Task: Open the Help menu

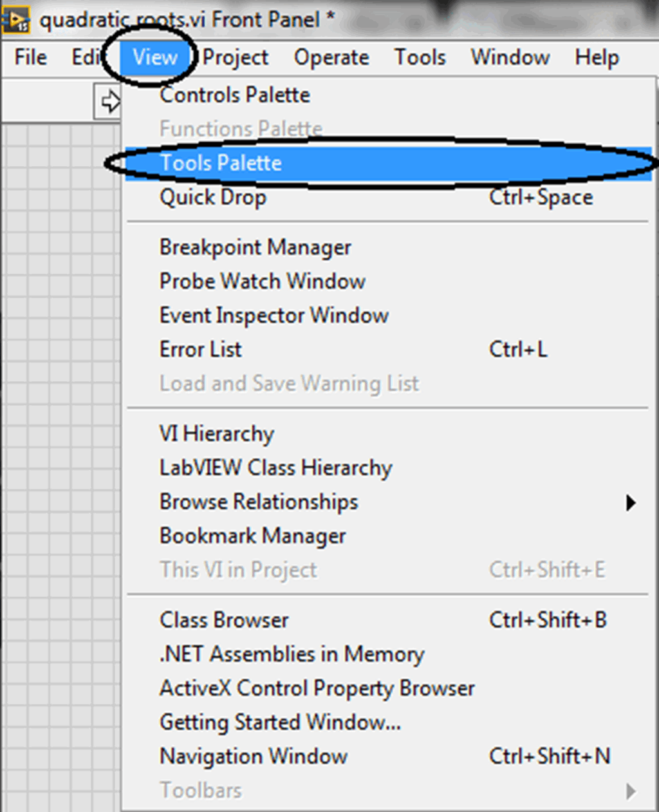Action: tap(597, 57)
